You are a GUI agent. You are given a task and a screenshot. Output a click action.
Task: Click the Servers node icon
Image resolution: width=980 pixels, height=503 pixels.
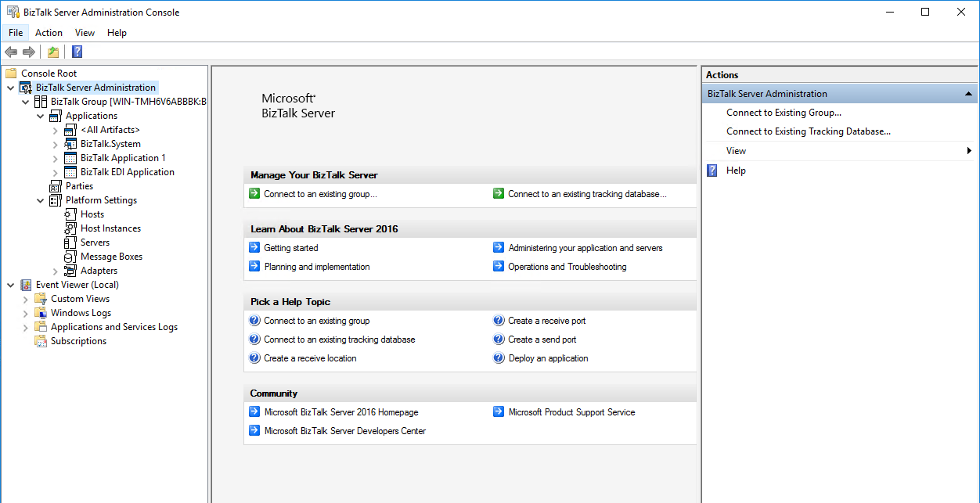coord(70,243)
